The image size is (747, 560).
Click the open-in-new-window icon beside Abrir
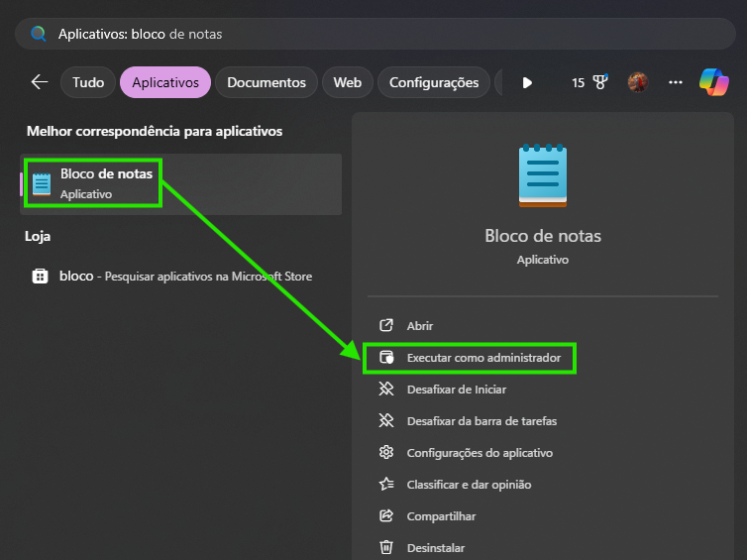[386, 325]
